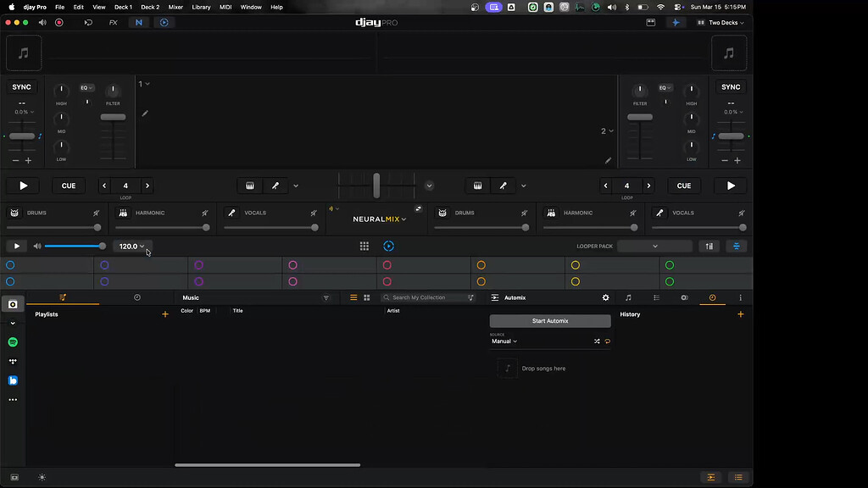Open the Manual source dropdown
868x488 pixels.
(504, 341)
